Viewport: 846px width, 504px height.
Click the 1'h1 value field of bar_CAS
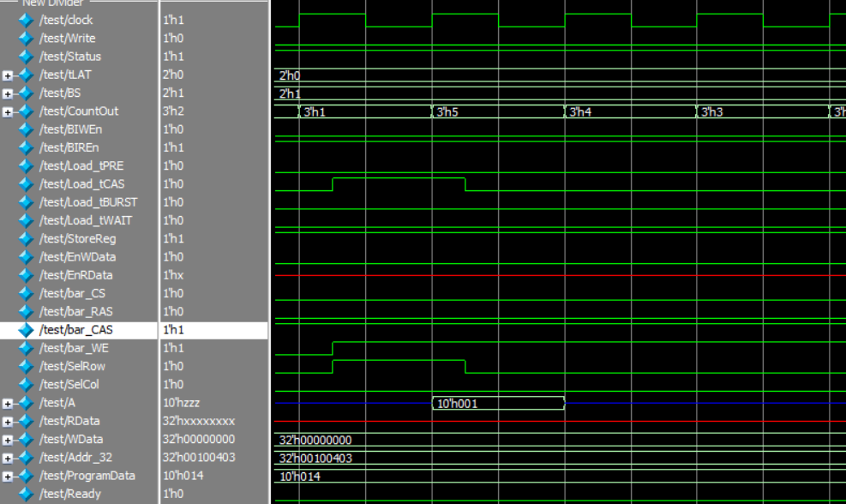click(175, 329)
